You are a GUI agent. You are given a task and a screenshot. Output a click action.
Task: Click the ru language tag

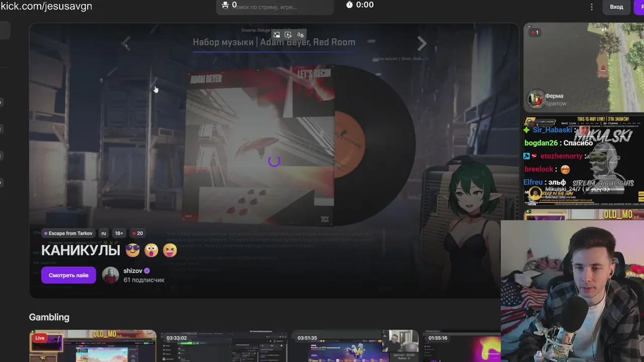click(x=104, y=233)
